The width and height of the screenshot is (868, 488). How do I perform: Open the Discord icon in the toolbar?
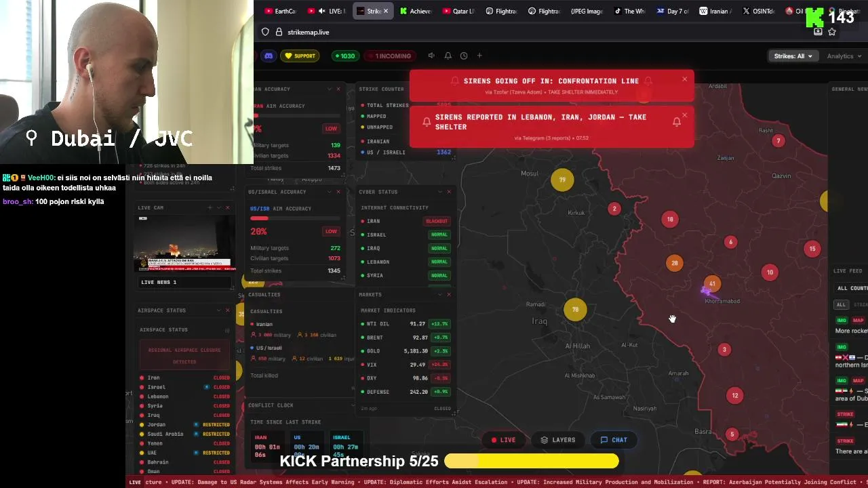(269, 56)
